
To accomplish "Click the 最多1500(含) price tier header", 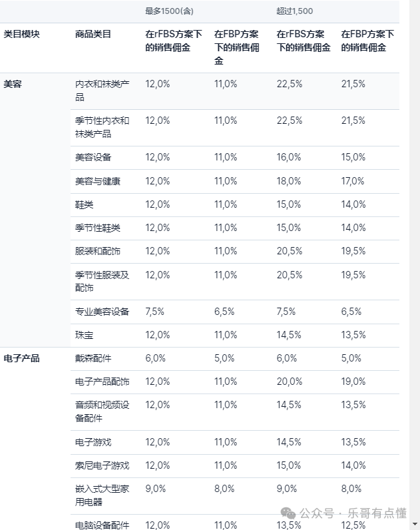I will point(169,11).
